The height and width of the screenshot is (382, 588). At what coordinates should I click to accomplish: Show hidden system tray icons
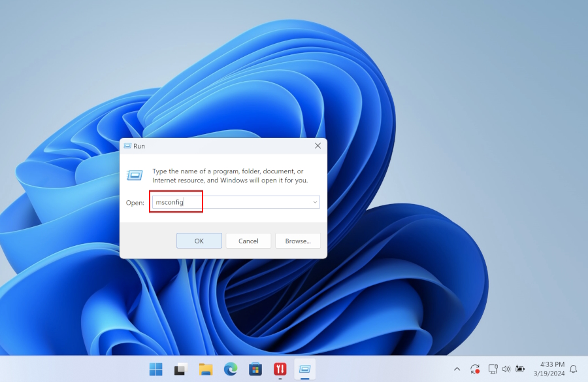click(x=457, y=369)
